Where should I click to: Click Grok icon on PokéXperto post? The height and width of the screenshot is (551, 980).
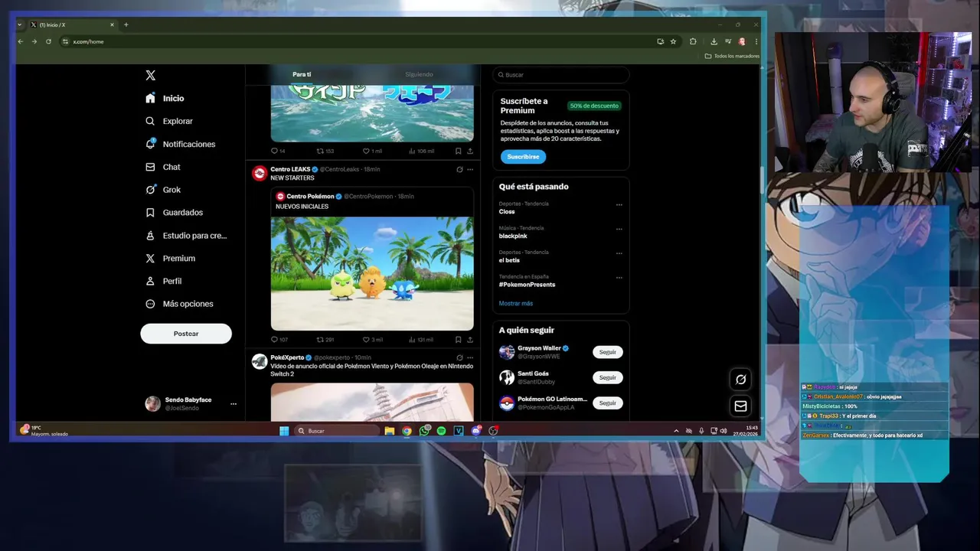[x=459, y=357]
